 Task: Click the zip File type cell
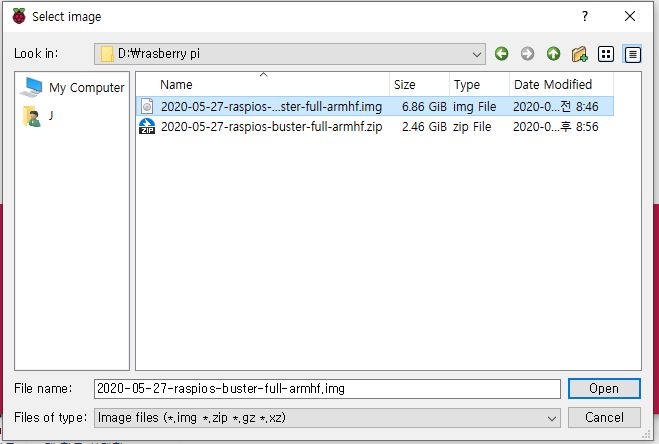point(472,127)
